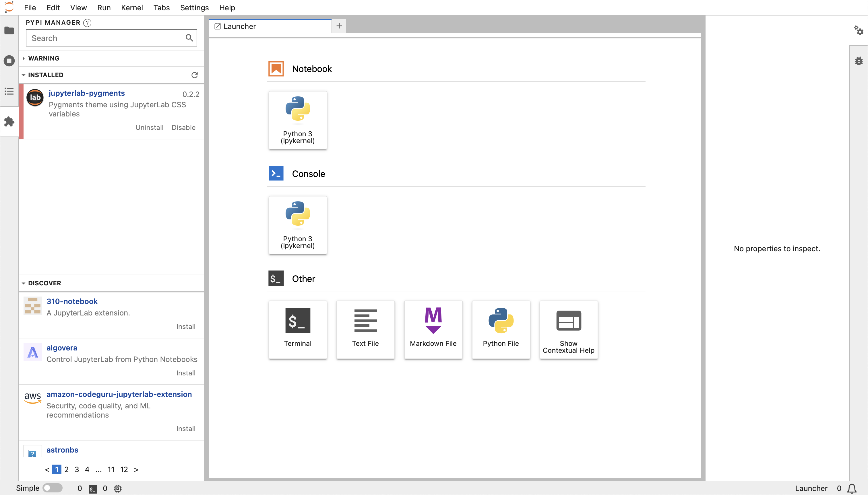Go to page 12 of discover results
Screen dimensions: 868x495
(x=124, y=469)
